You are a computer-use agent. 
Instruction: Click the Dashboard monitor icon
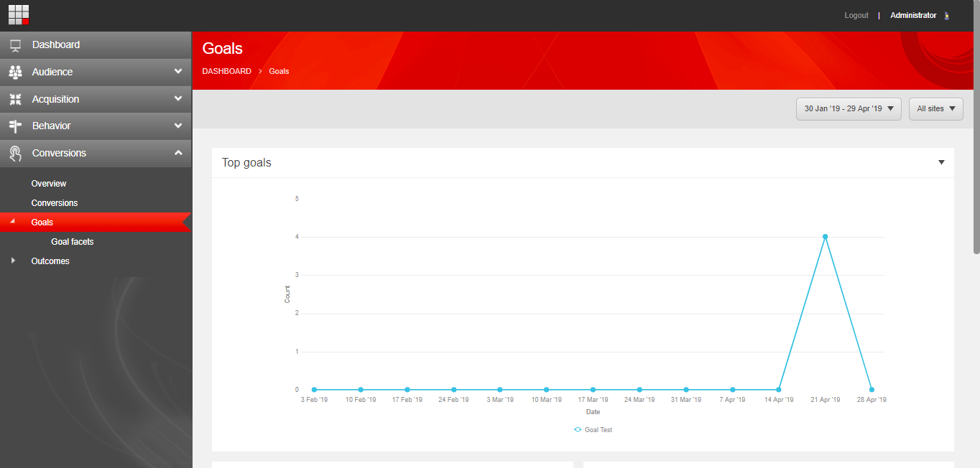pos(15,45)
